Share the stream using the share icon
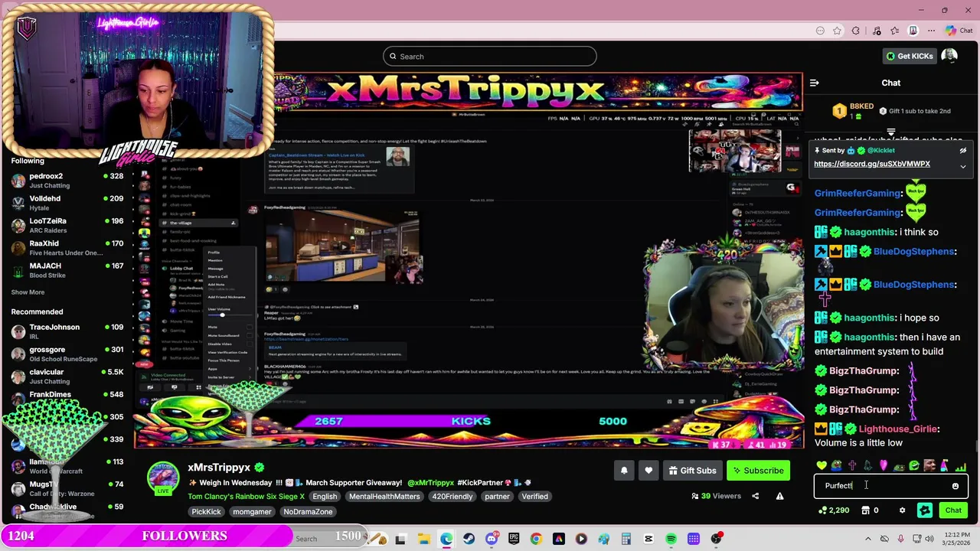 [x=755, y=496]
